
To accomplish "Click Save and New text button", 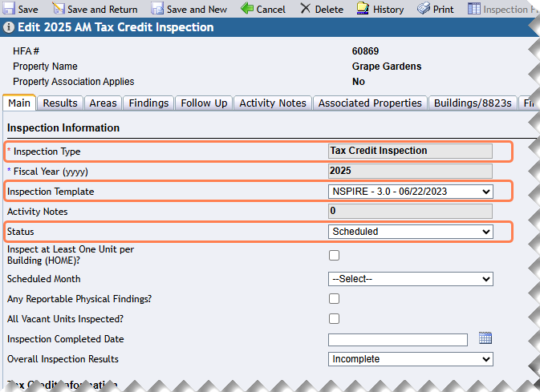I will tap(197, 10).
